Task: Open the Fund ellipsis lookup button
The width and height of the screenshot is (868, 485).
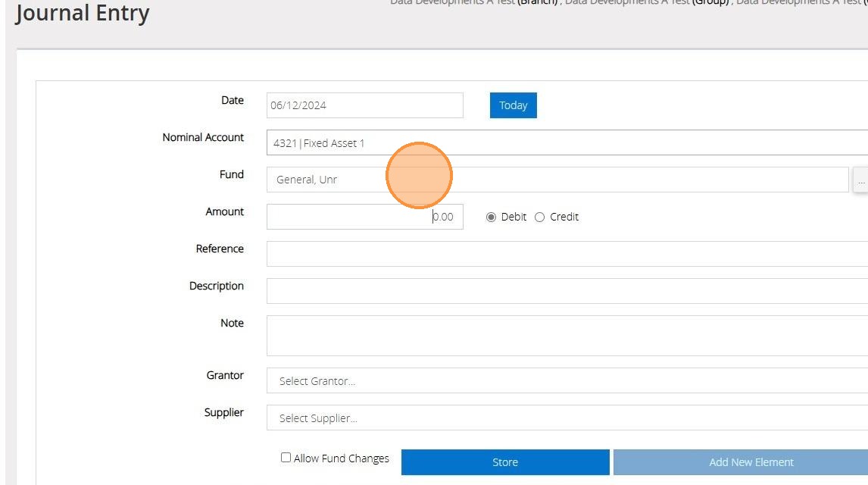Action: click(860, 180)
